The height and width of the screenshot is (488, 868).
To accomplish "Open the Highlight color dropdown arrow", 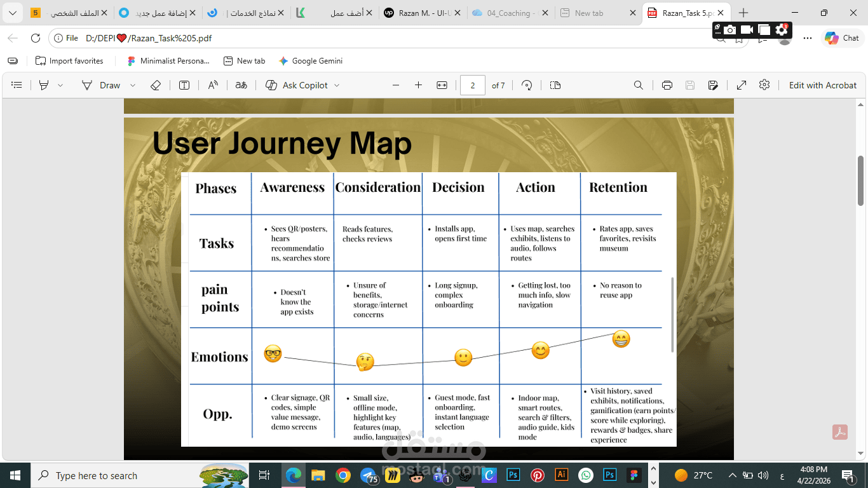I will [60, 85].
